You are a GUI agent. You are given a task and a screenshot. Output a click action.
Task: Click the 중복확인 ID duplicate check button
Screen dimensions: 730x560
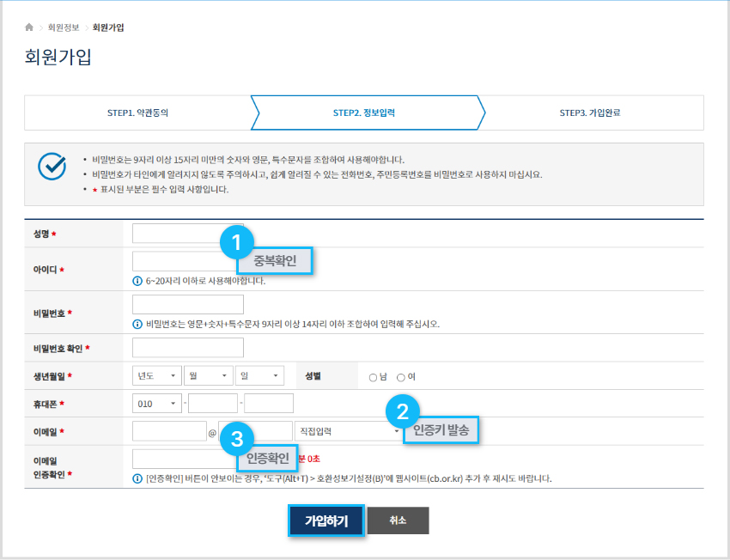(x=275, y=259)
